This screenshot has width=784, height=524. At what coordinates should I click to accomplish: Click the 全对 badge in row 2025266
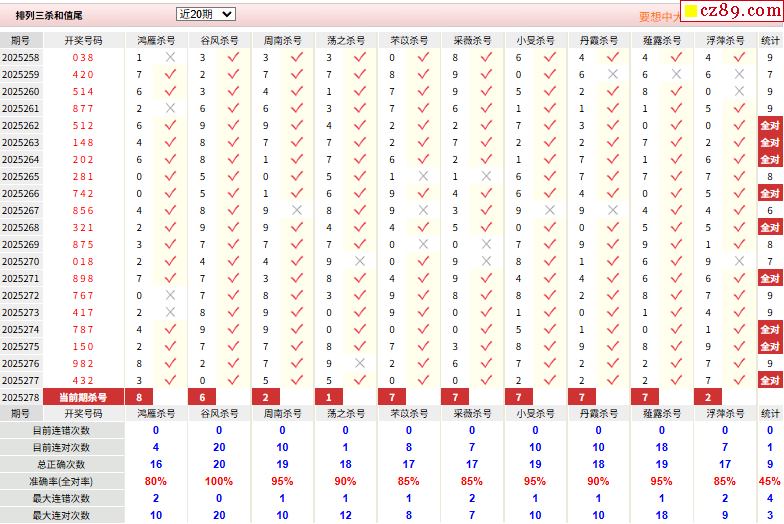770,194
